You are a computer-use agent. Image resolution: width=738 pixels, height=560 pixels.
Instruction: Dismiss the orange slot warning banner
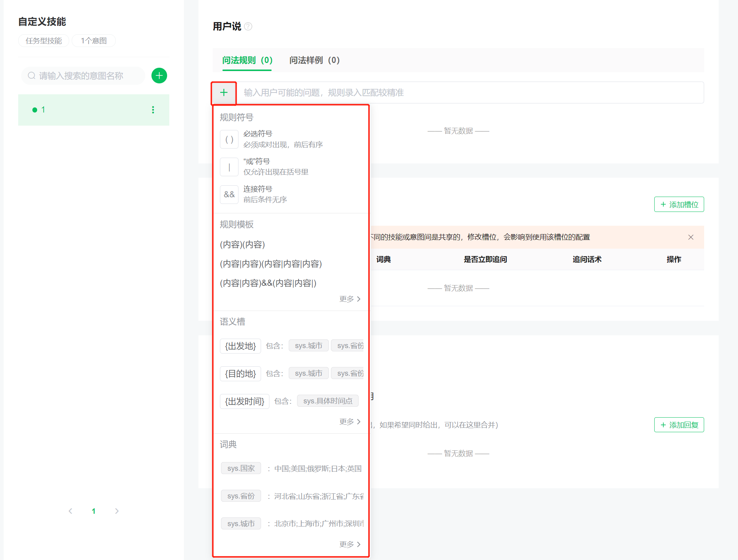tap(691, 237)
